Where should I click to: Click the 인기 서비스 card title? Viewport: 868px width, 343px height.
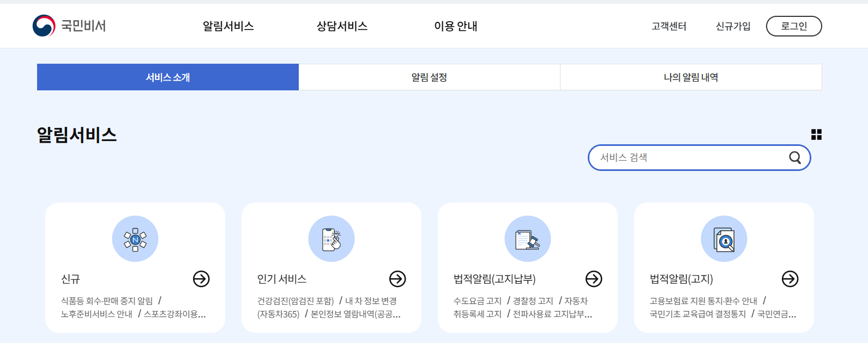coord(282,279)
